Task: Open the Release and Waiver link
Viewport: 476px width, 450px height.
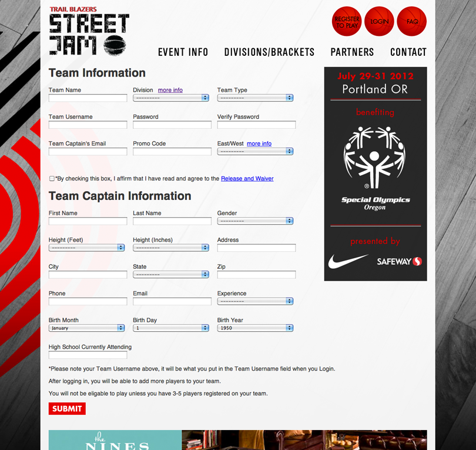Action: pyautogui.click(x=247, y=178)
